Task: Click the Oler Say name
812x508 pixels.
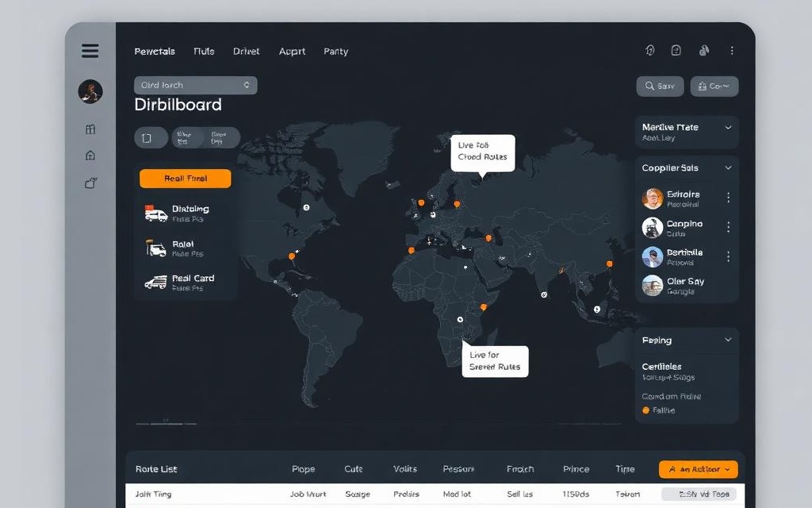Action: 686,282
